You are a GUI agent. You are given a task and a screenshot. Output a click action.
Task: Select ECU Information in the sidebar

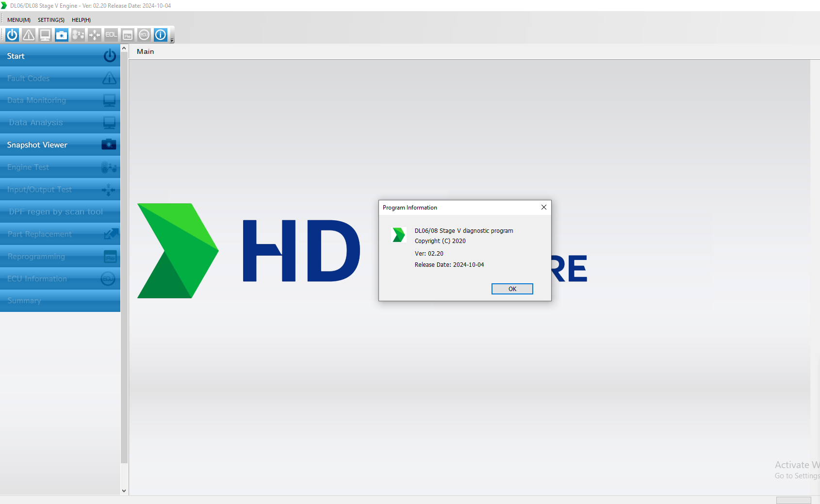(60, 279)
